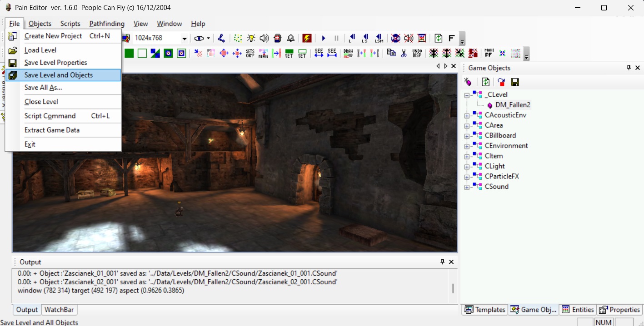
Task: Click the Pause button in toolbar
Action: (x=336, y=38)
